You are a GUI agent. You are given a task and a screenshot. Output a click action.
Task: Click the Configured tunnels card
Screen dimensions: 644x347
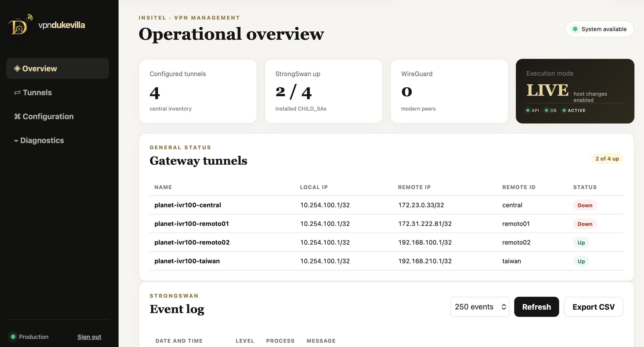[x=198, y=91]
